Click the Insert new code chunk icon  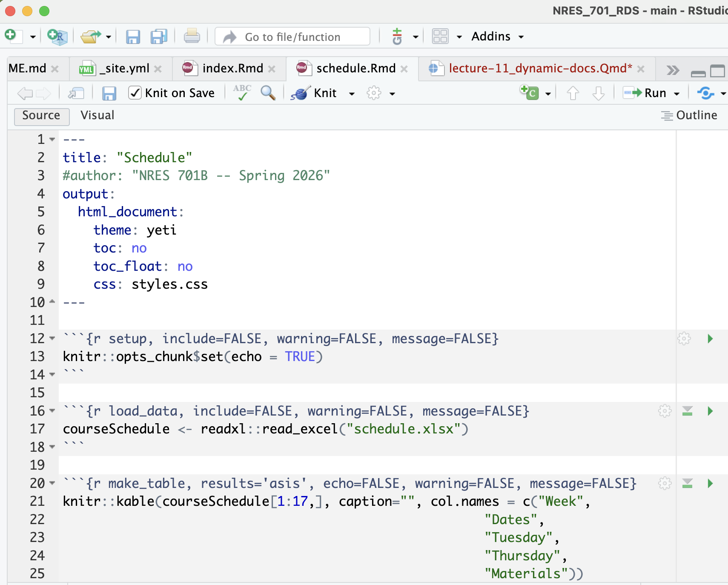[x=529, y=92]
